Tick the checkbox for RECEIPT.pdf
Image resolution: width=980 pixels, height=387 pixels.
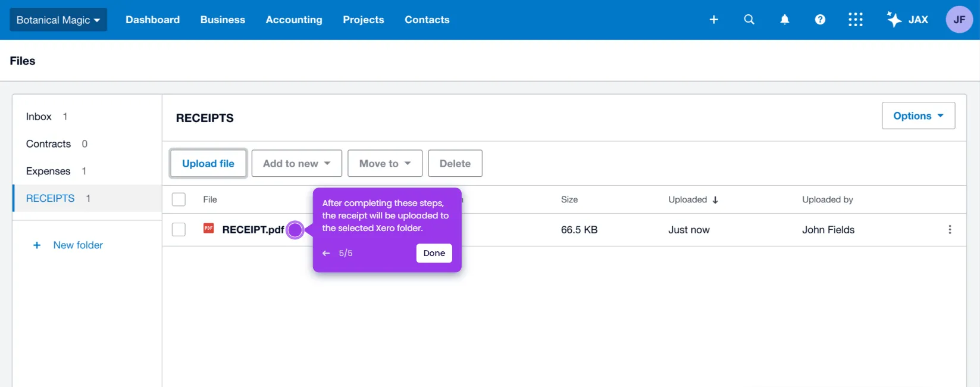click(x=179, y=230)
